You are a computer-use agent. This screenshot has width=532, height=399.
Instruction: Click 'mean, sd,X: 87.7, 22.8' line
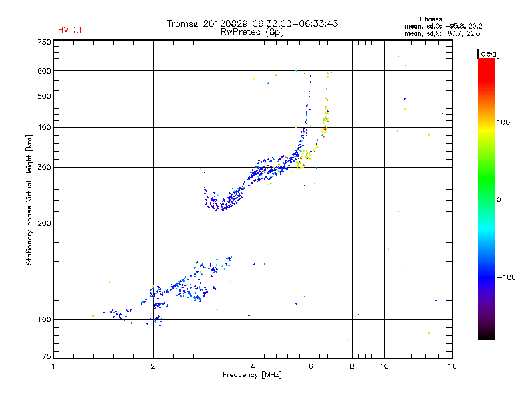coord(442,33)
